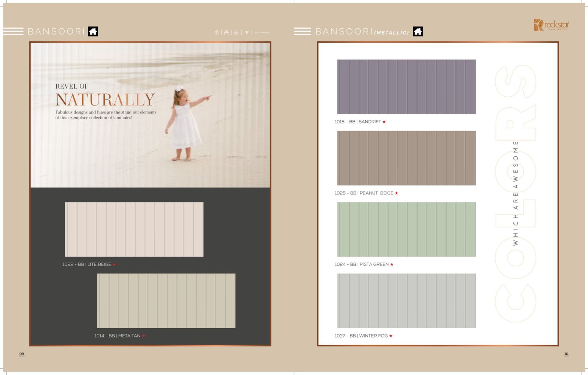Click the 100% Phenolic text in the header
This screenshot has height=375, width=588.
(262, 32)
